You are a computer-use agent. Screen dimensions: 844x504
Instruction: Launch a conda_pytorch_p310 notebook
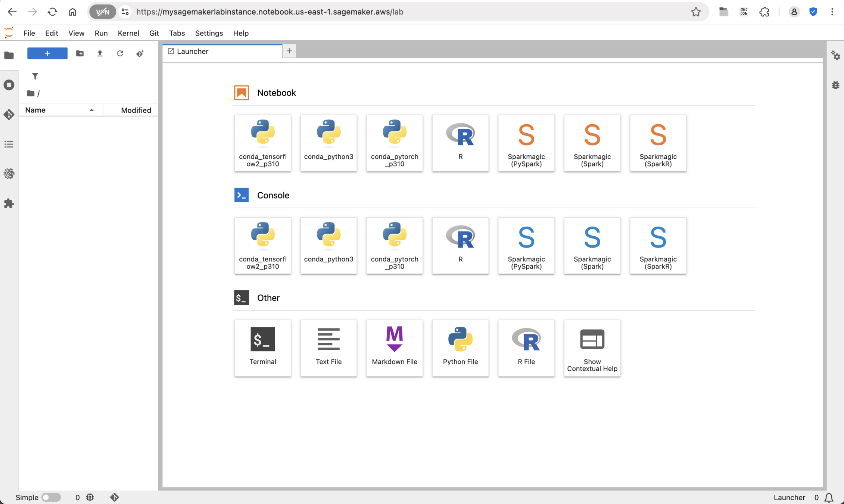(394, 143)
